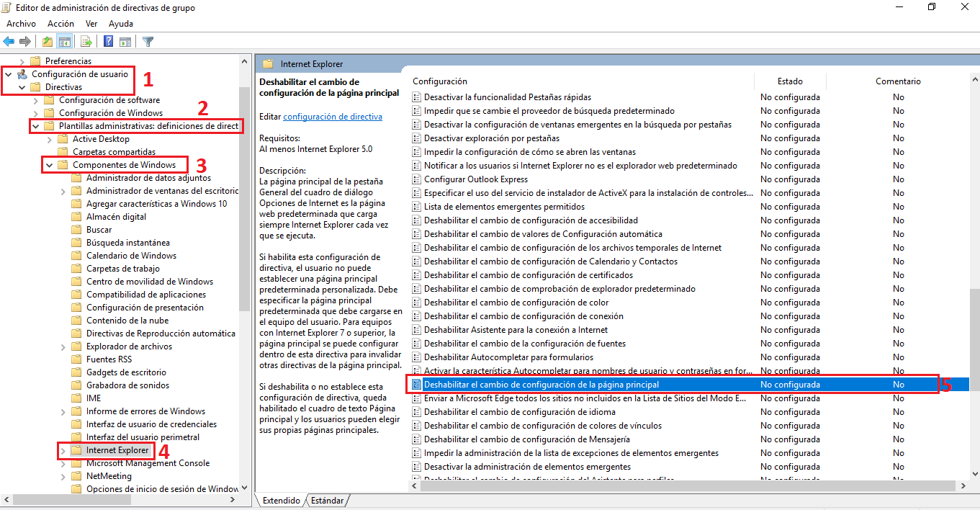Click the filter toolbar icon
The height and width of the screenshot is (510, 980).
coord(148,41)
